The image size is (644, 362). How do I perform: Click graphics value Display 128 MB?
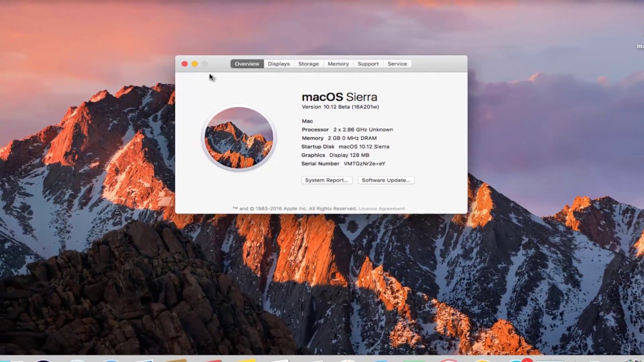[x=349, y=155]
